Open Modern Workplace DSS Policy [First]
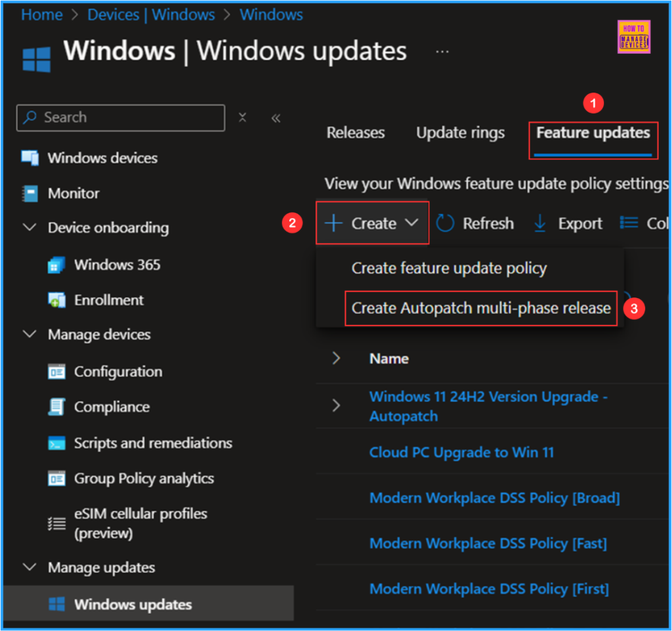The width and height of the screenshot is (672, 631). (x=489, y=588)
